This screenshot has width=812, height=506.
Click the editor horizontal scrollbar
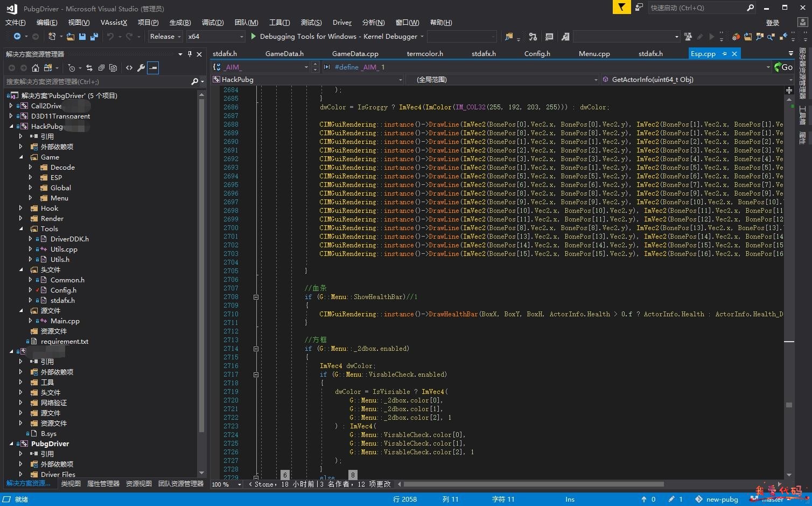pyautogui.click(x=534, y=484)
